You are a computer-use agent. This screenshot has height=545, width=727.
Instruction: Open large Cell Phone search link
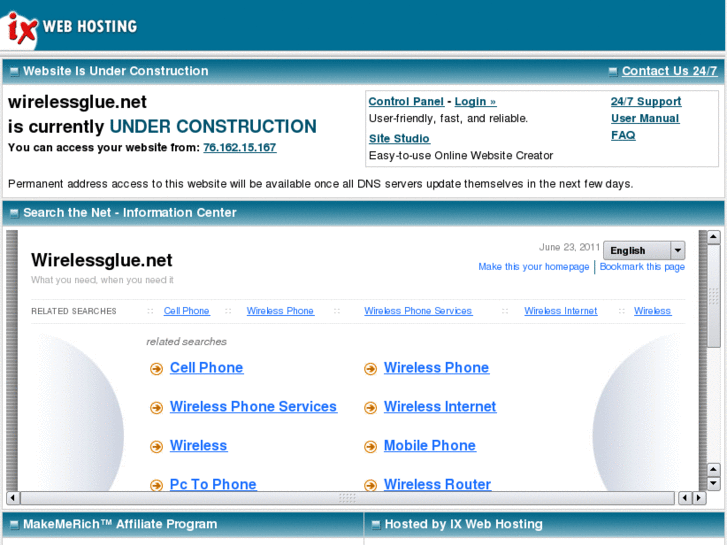pos(206,368)
